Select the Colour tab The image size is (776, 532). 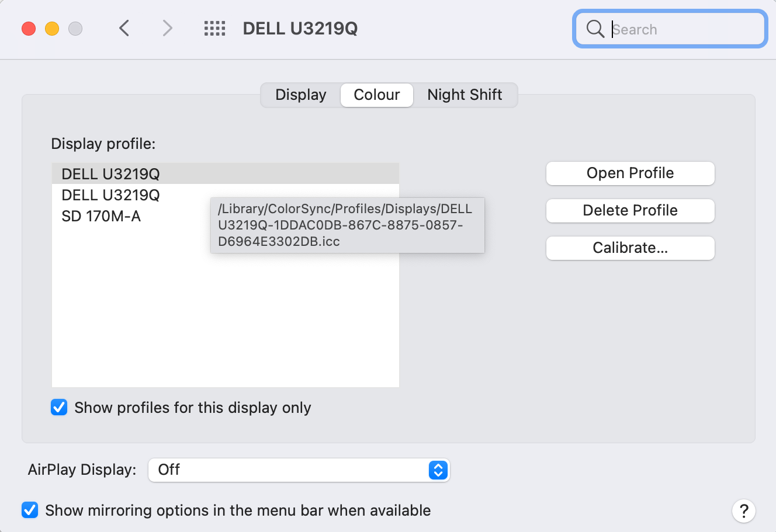tap(377, 95)
